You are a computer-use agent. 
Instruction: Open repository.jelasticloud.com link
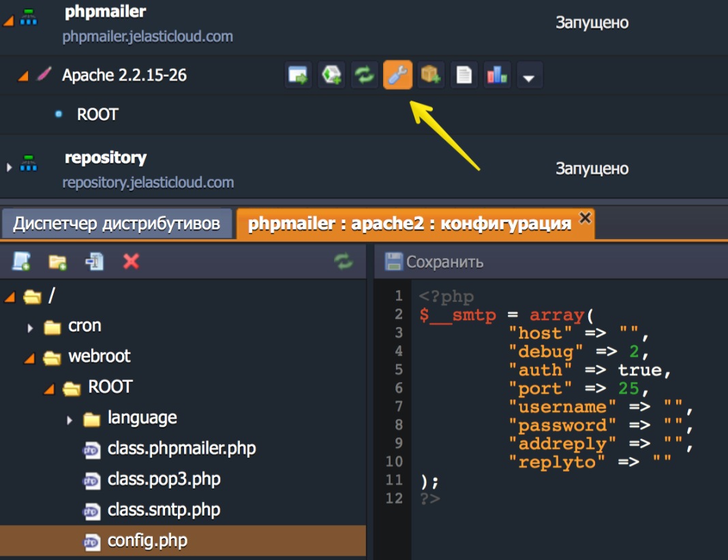(x=148, y=183)
